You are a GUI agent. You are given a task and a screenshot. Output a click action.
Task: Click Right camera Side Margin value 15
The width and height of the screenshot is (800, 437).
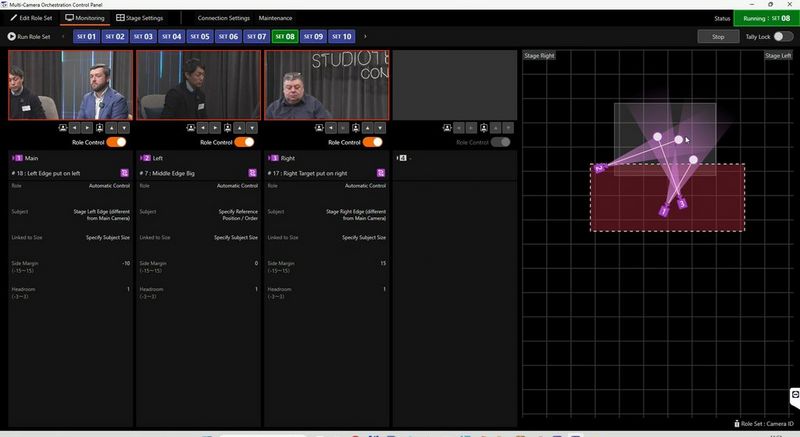[383, 263]
